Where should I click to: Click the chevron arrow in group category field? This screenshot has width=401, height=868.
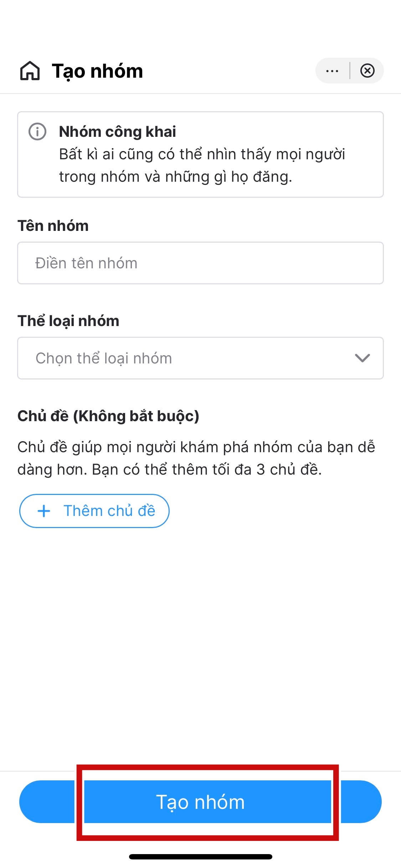[x=363, y=358]
